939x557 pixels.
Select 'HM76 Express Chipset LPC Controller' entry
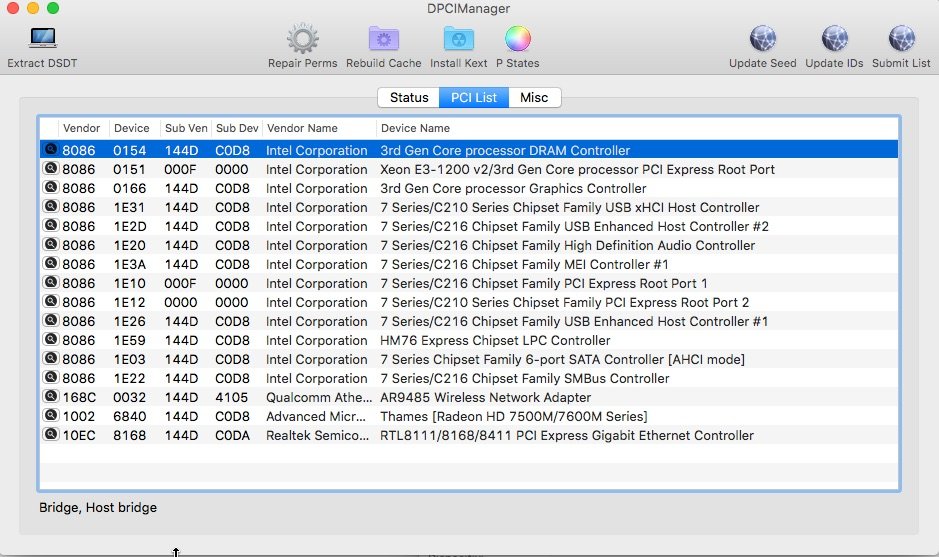[x=495, y=341]
